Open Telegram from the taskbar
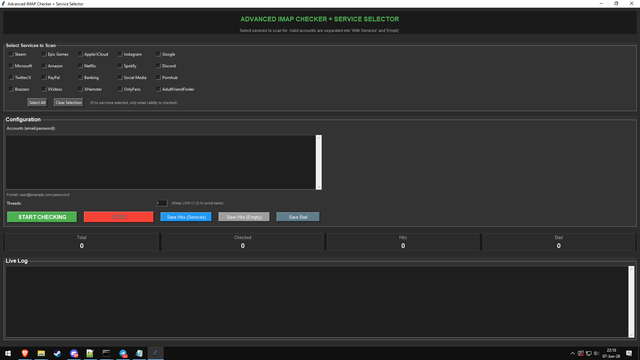Image resolution: width=640 pixels, height=360 pixels. (x=123, y=353)
